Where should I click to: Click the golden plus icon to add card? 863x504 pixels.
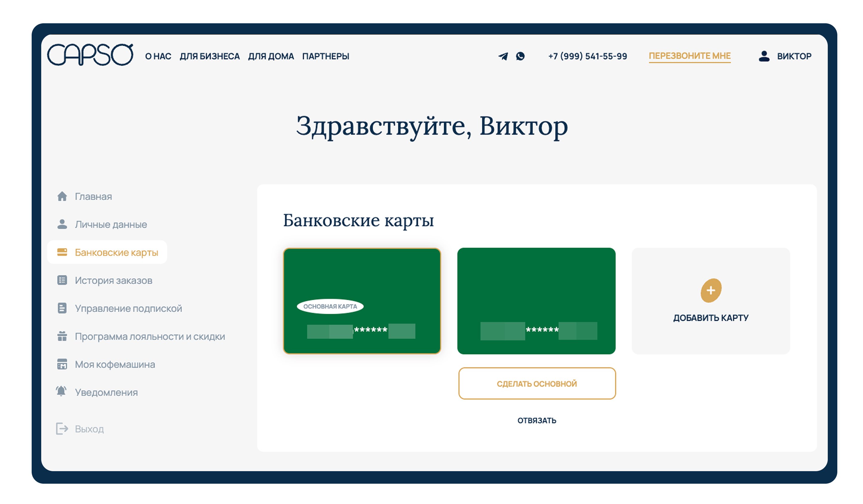pyautogui.click(x=711, y=290)
